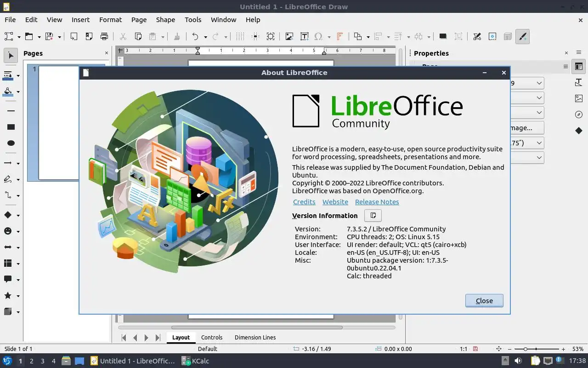Image resolution: width=588 pixels, height=368 pixels.
Task: Expand the Arrange dropdown arrow
Action: click(368, 37)
